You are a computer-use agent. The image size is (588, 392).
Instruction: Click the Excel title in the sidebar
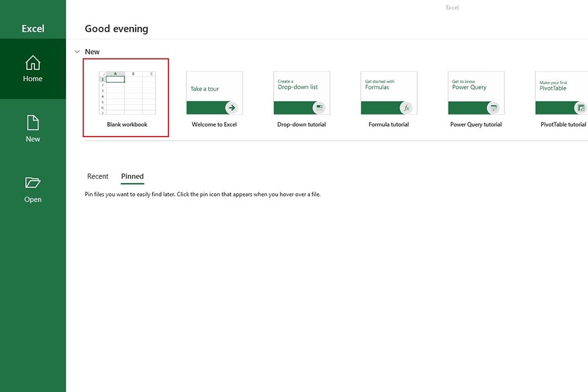(x=33, y=29)
